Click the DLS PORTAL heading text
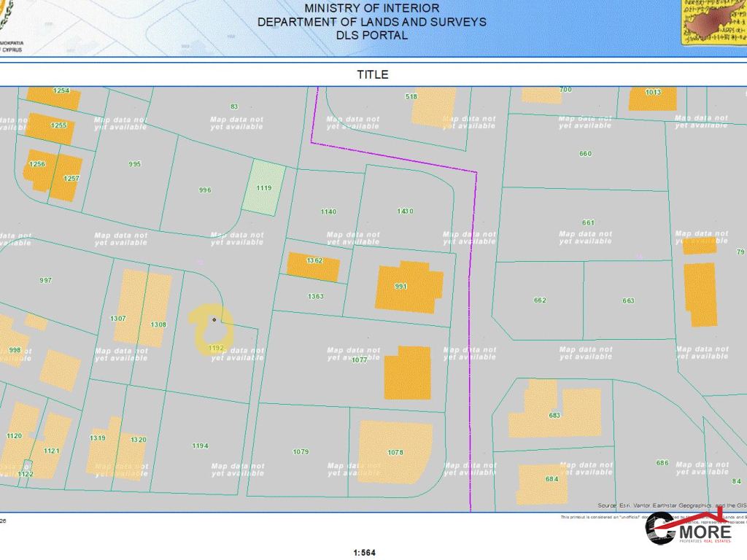This screenshot has width=747, height=560. 372,35
